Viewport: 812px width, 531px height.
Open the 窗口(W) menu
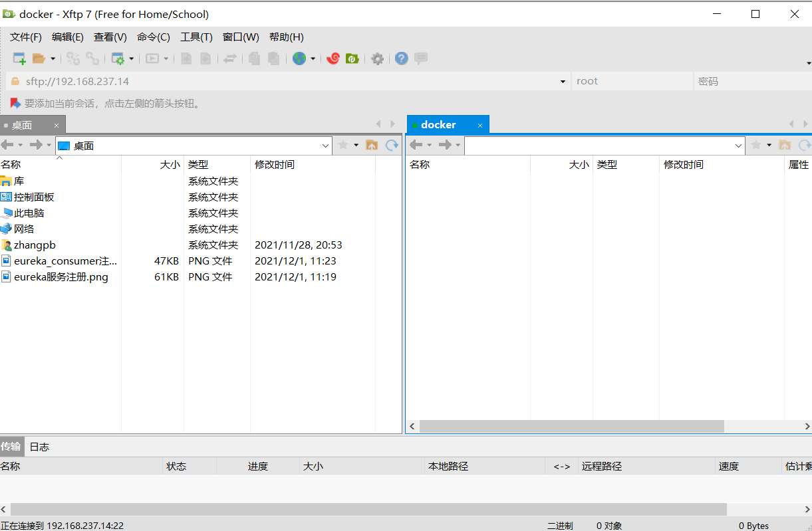(x=241, y=37)
